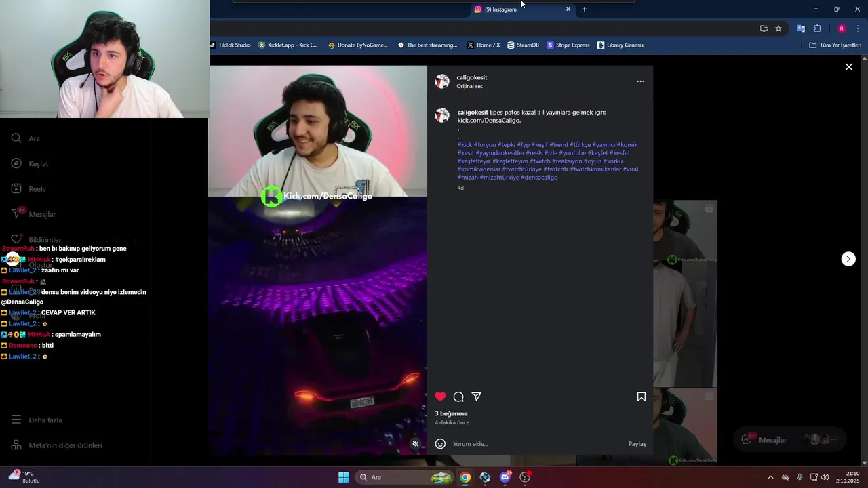Go to the next post arrow
The height and width of the screenshot is (488, 868).
[848, 259]
